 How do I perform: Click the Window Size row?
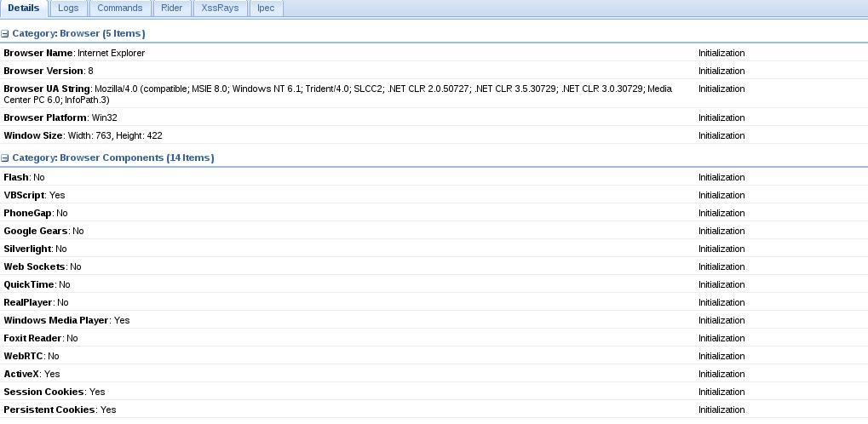[434, 135]
